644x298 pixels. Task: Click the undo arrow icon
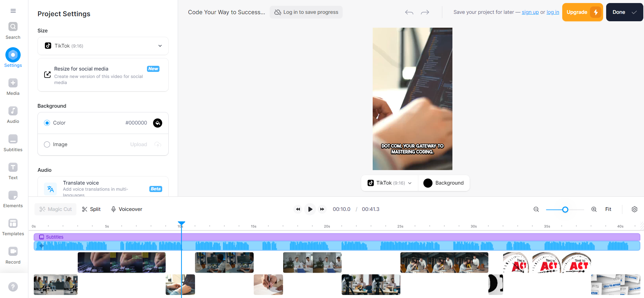click(x=409, y=12)
